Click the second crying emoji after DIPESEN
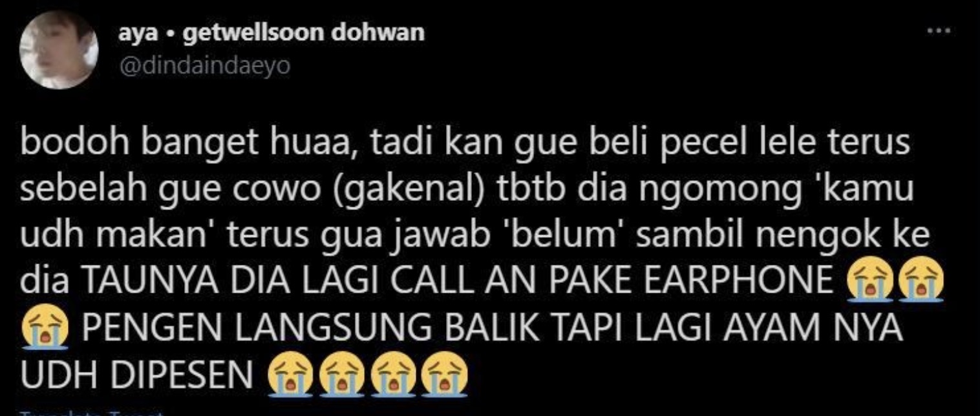The width and height of the screenshot is (980, 416). click(x=341, y=375)
